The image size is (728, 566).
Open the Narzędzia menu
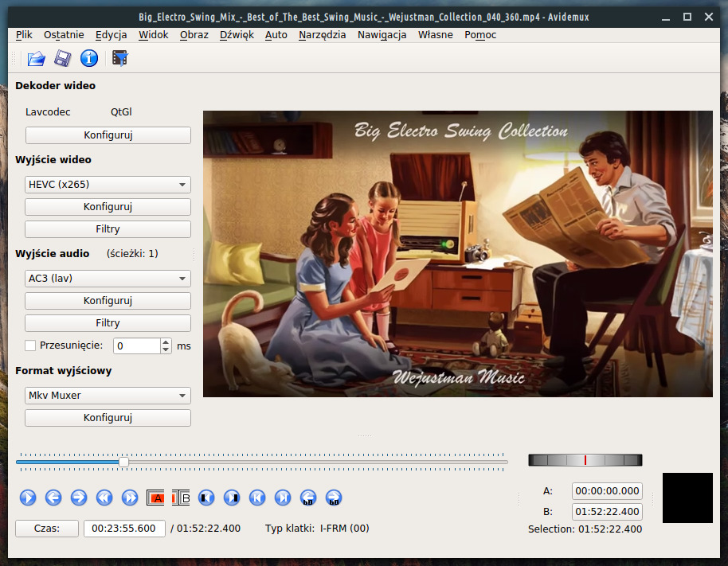pyautogui.click(x=323, y=35)
